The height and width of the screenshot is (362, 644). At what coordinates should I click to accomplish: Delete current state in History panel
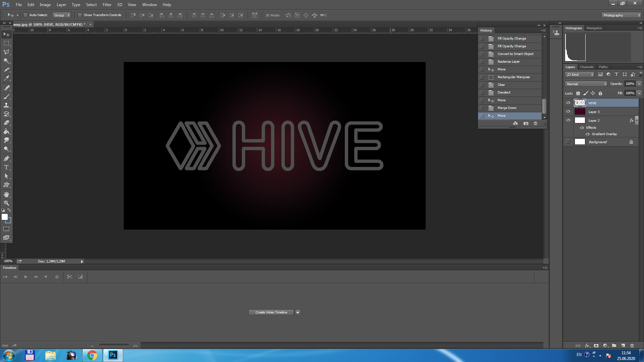click(536, 123)
